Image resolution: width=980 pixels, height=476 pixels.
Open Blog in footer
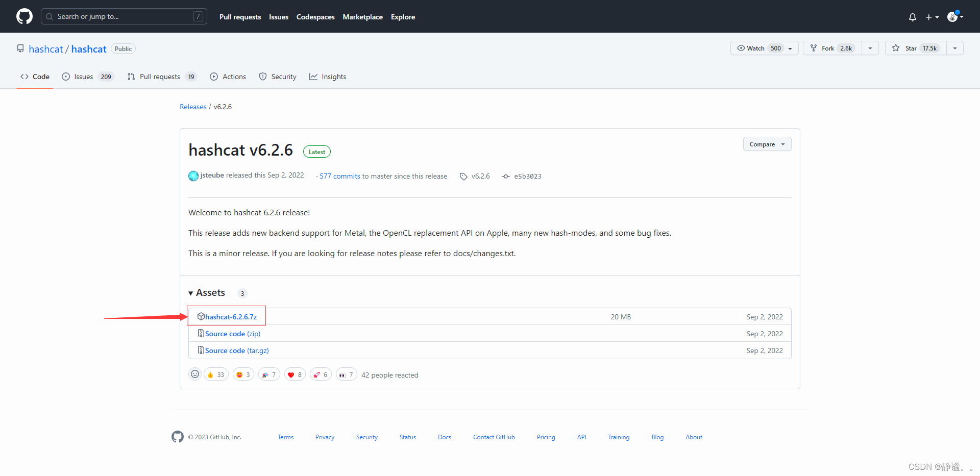657,437
